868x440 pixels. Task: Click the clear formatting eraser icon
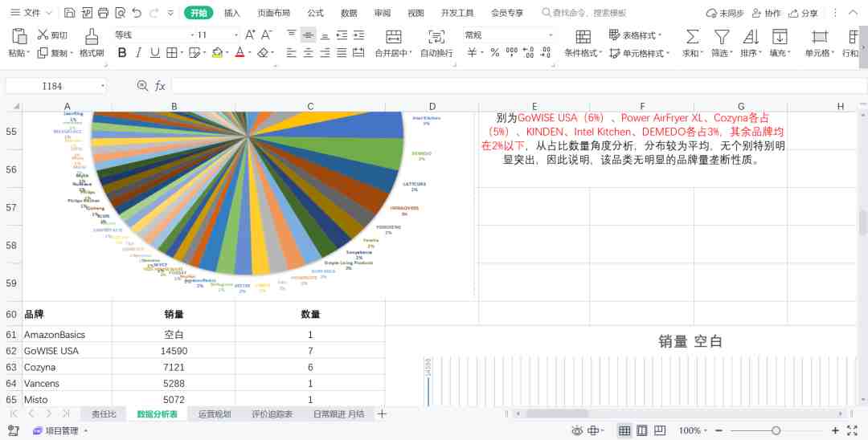263,52
